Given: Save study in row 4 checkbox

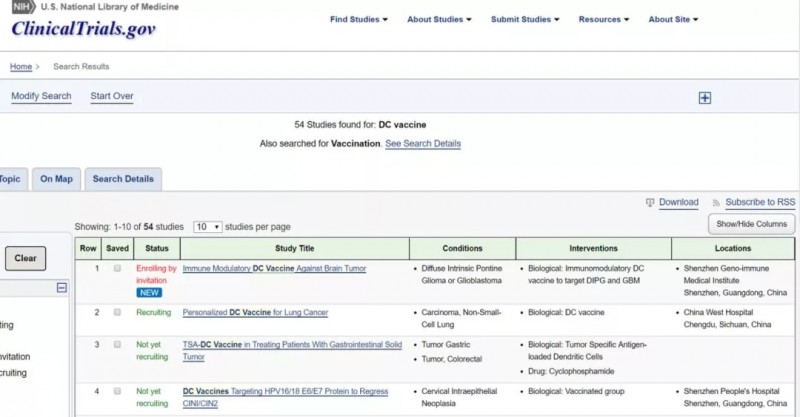Looking at the screenshot, I should coord(117,391).
